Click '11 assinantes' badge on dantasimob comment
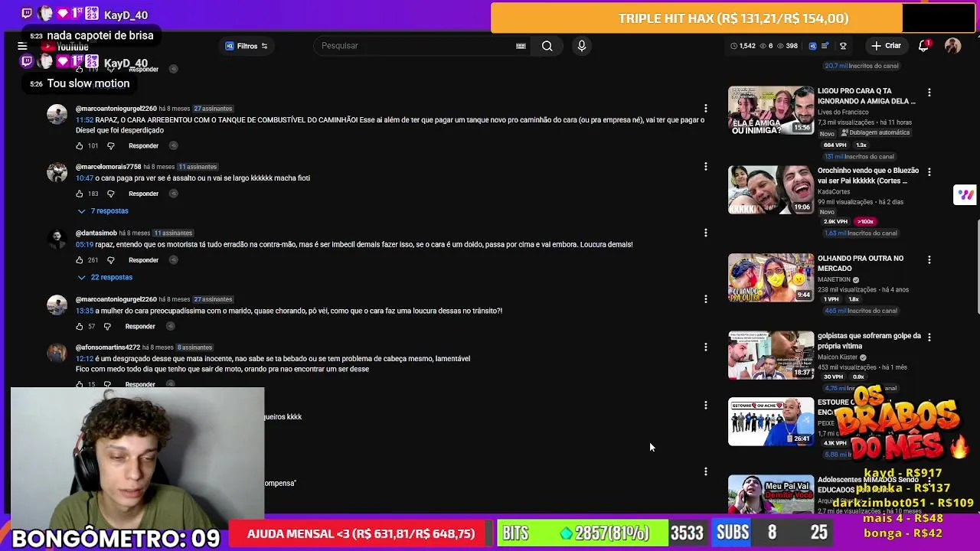980x551 pixels. click(x=173, y=233)
